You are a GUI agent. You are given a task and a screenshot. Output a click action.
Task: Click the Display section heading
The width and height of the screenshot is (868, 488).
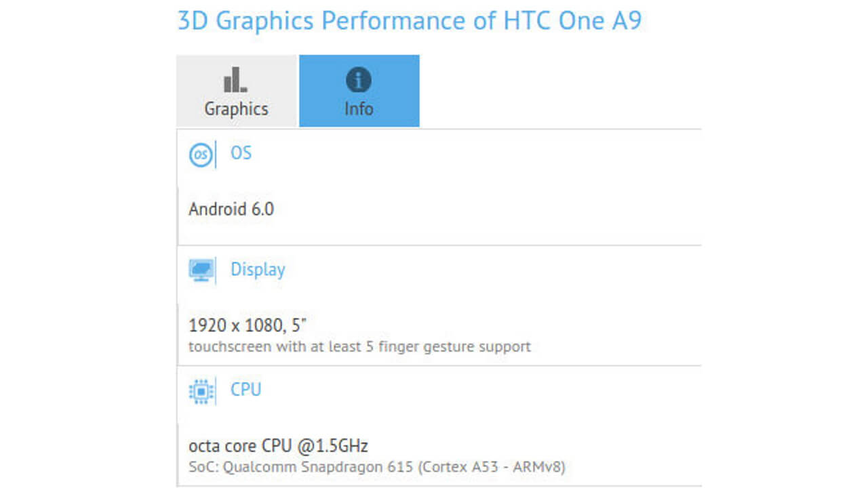tap(258, 270)
